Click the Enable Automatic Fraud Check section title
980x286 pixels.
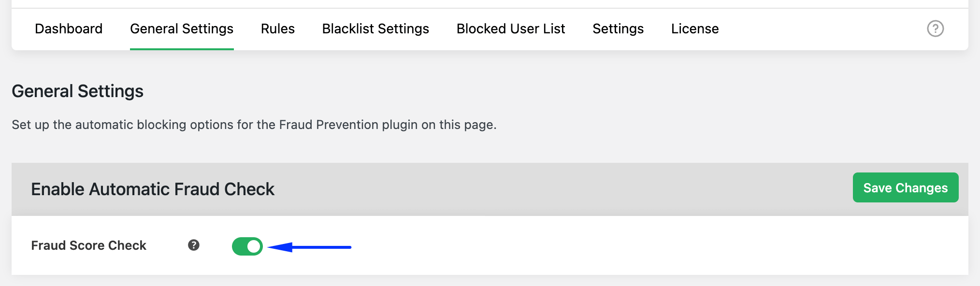(x=153, y=189)
